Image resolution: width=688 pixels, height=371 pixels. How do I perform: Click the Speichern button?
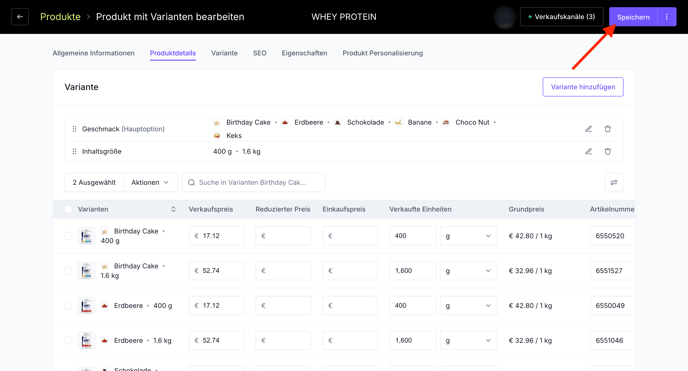tap(633, 17)
